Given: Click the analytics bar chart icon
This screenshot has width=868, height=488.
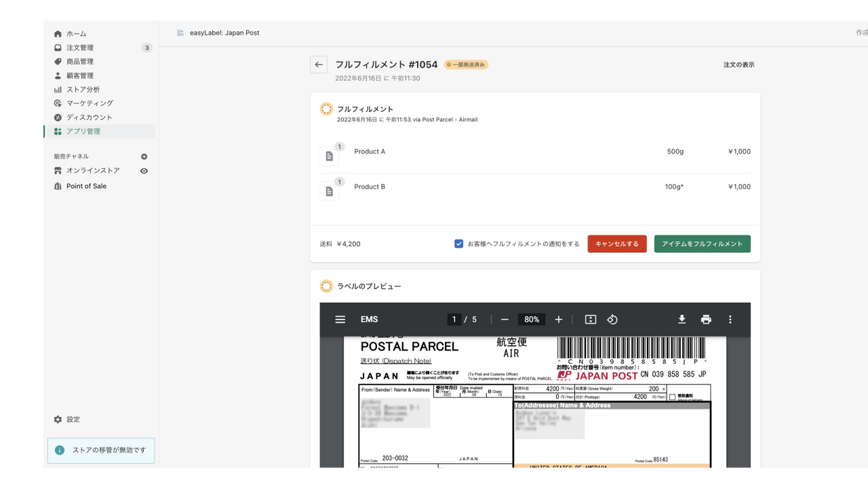Looking at the screenshot, I should [x=58, y=89].
